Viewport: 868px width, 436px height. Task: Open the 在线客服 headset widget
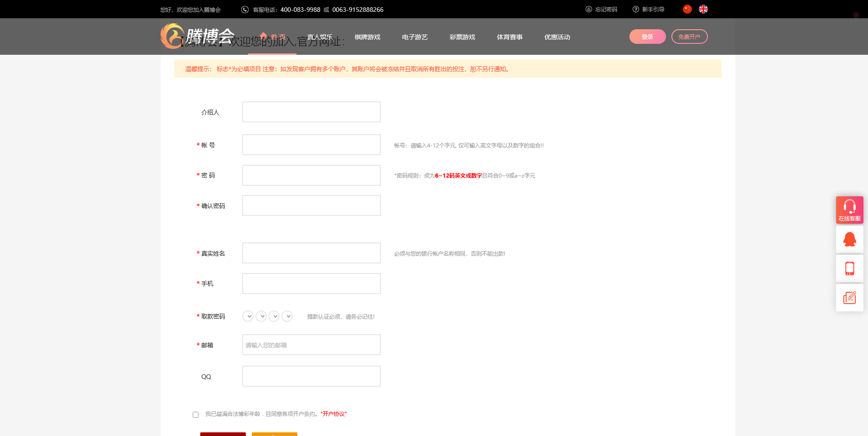coord(850,210)
